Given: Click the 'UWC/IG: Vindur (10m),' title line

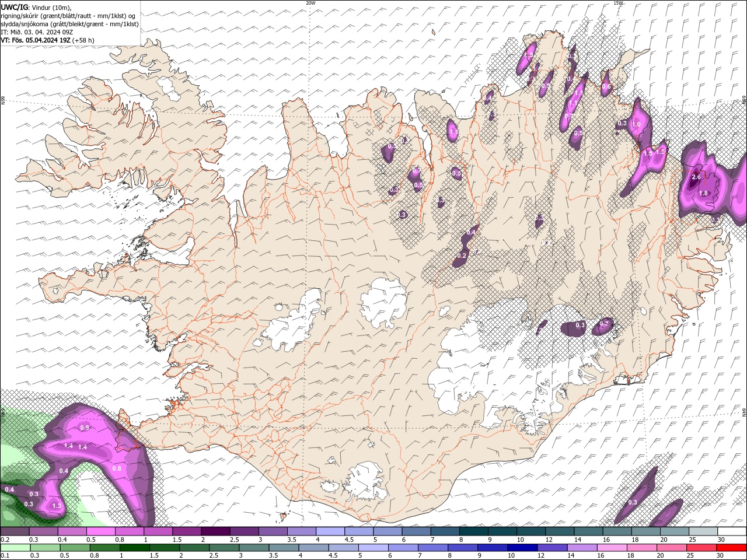Looking at the screenshot, I should point(36,7).
